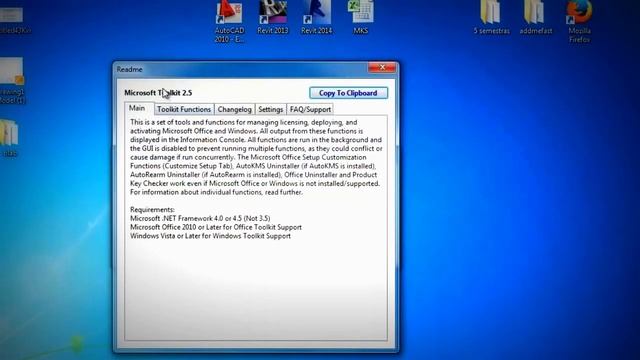Close the Readme window
The width and height of the screenshot is (640, 360).
pyautogui.click(x=382, y=67)
